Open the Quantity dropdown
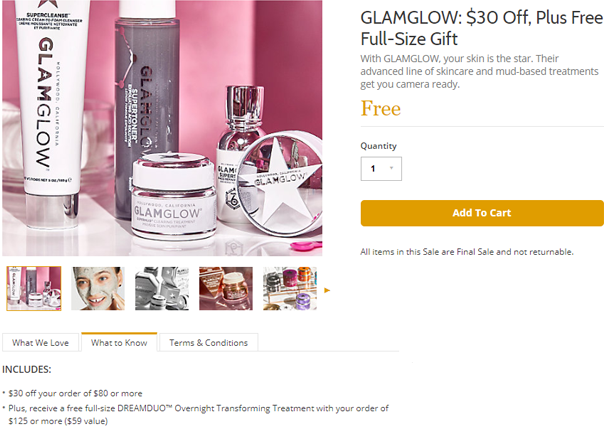Viewport: 604px width, 427px height. coord(381,169)
